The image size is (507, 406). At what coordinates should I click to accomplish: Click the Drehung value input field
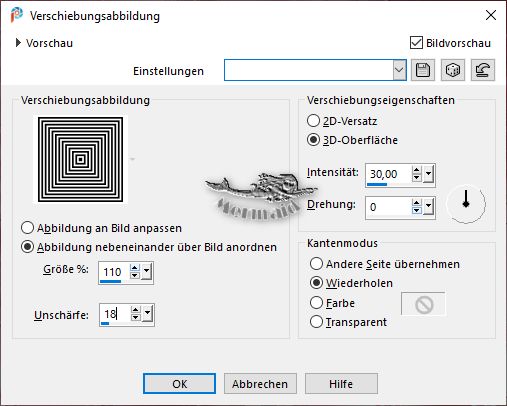point(389,207)
